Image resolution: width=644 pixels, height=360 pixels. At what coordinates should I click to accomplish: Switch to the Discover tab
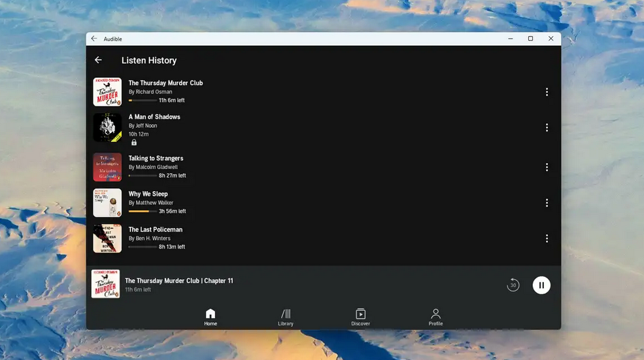(361, 317)
